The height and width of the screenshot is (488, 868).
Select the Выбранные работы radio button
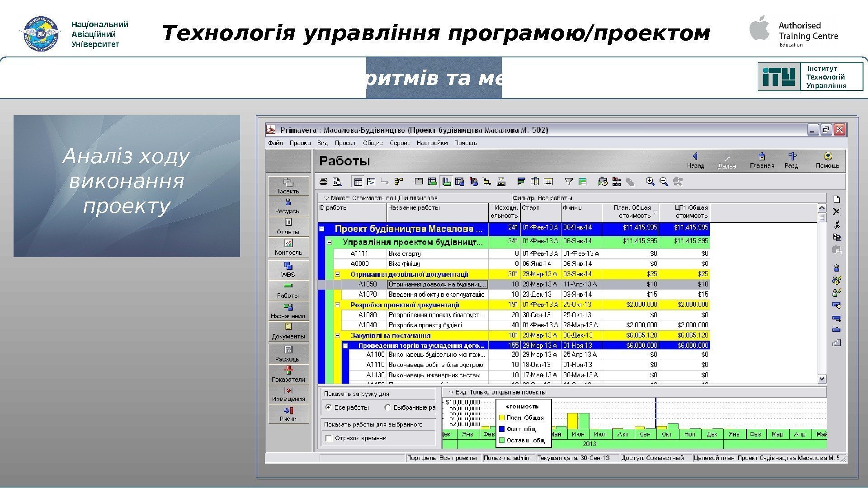click(387, 408)
